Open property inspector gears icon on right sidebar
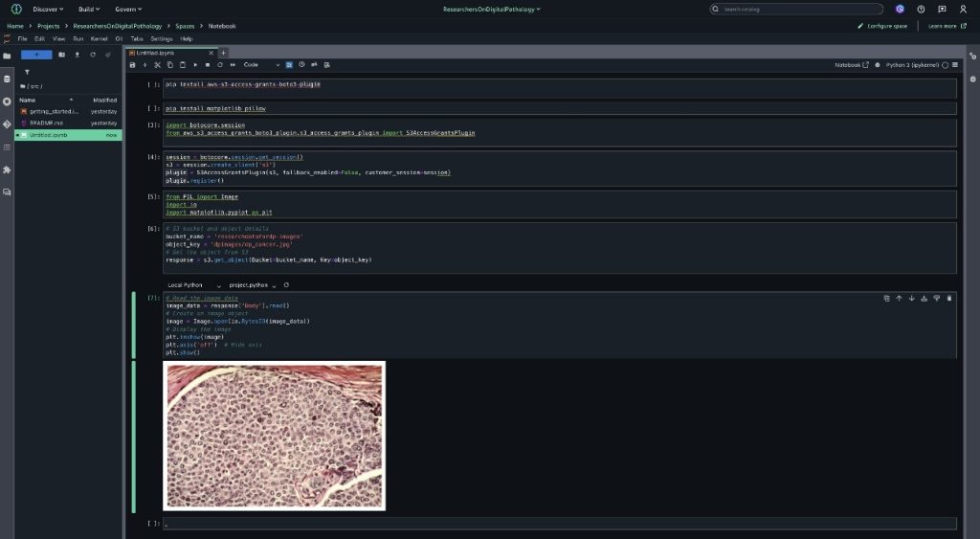This screenshot has height=539, width=980. pyautogui.click(x=972, y=56)
